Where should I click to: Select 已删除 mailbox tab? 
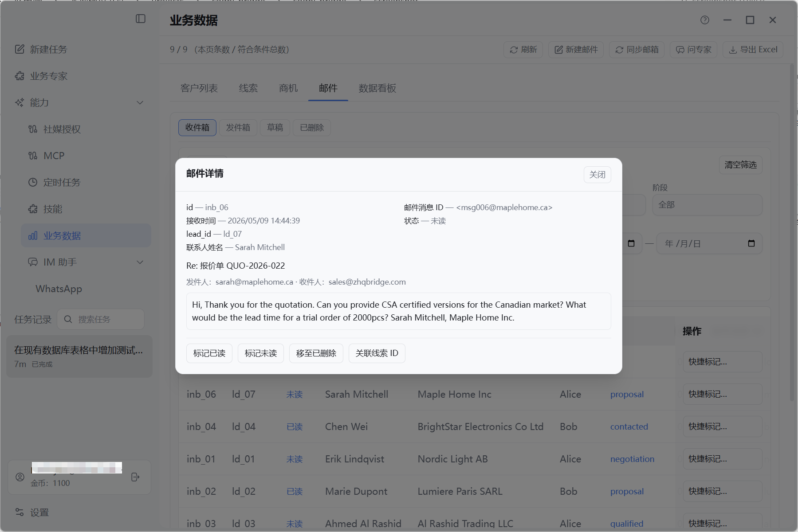pos(312,128)
